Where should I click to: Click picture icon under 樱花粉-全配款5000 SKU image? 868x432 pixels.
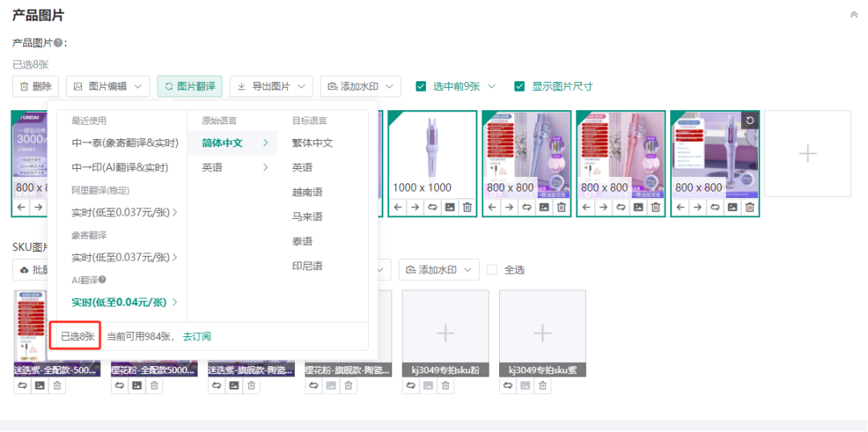137,385
